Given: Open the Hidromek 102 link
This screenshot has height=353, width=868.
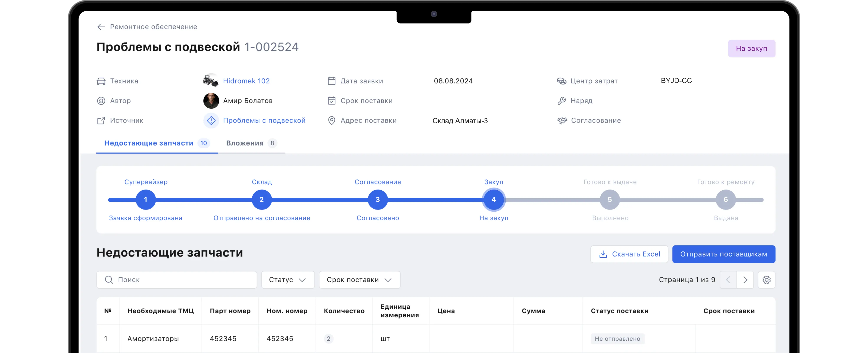Looking at the screenshot, I should coord(246,81).
